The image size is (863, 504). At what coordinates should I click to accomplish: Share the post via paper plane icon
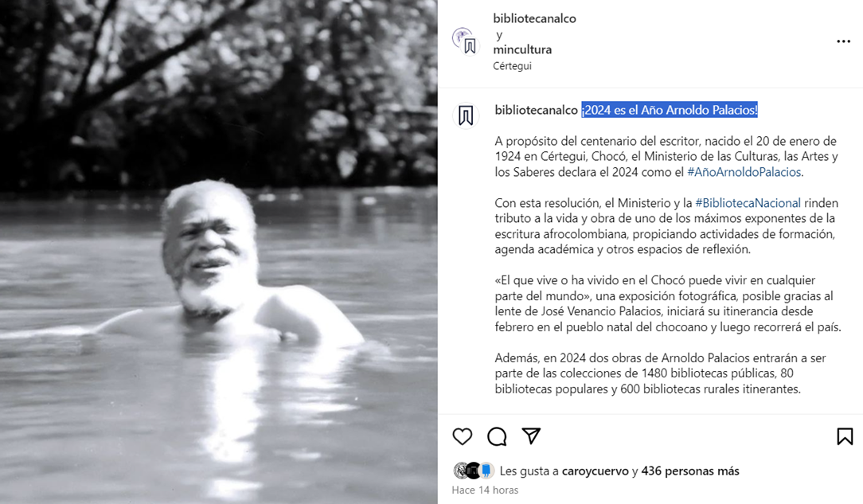pyautogui.click(x=531, y=436)
